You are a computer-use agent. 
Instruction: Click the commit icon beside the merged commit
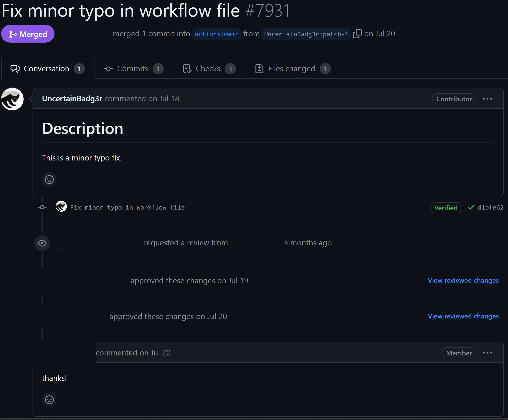pos(42,207)
